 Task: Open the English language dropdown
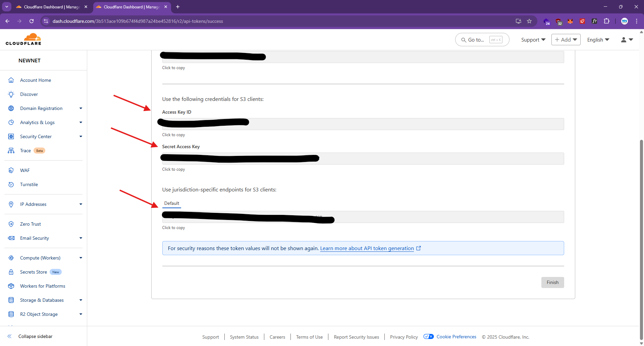(598, 40)
